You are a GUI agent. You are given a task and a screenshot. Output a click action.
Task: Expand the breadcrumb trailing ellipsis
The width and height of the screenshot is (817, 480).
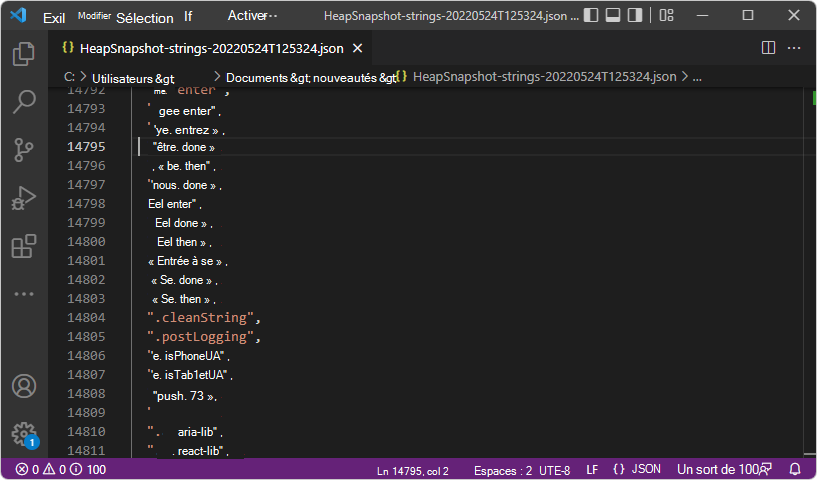tap(697, 77)
